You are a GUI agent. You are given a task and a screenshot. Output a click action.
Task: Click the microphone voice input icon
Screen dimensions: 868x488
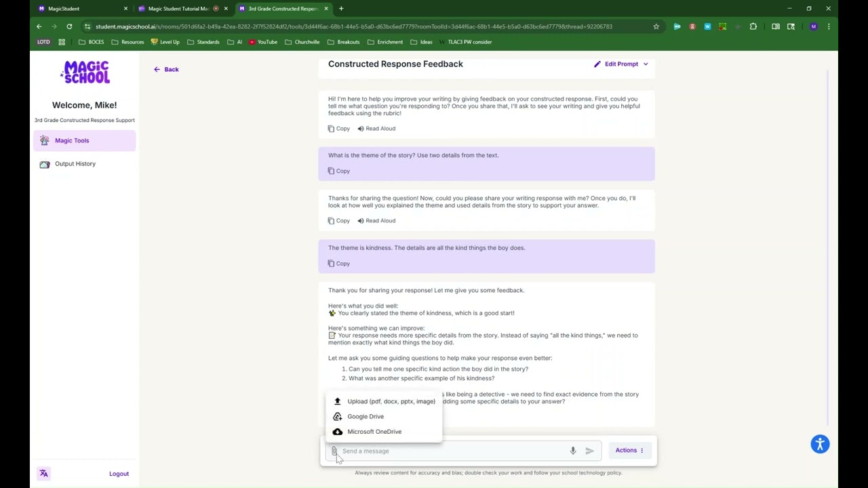point(573,451)
